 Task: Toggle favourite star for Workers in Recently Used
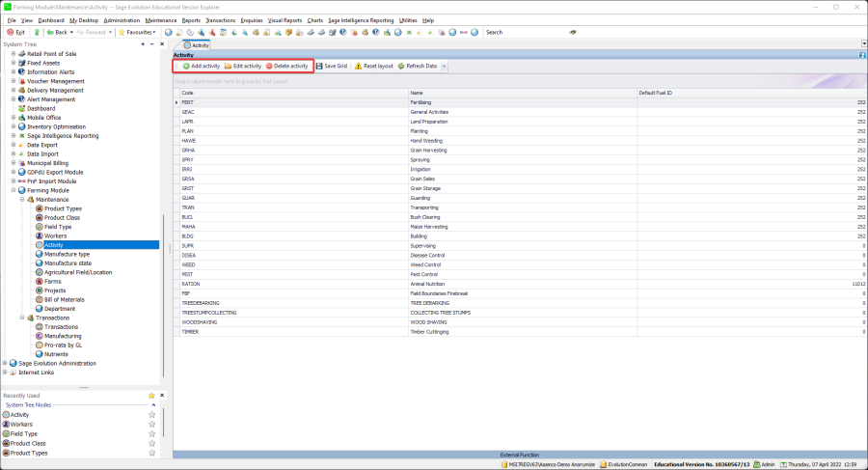(151, 424)
